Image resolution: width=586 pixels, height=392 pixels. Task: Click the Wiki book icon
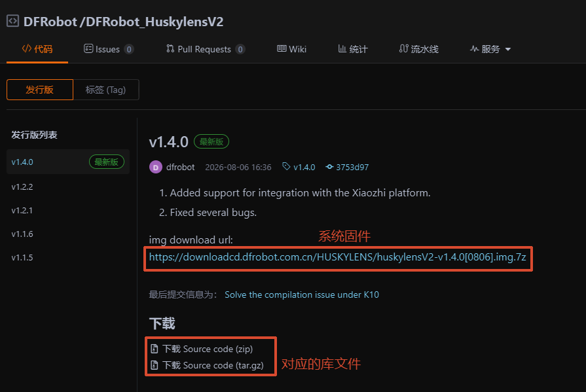pos(282,48)
